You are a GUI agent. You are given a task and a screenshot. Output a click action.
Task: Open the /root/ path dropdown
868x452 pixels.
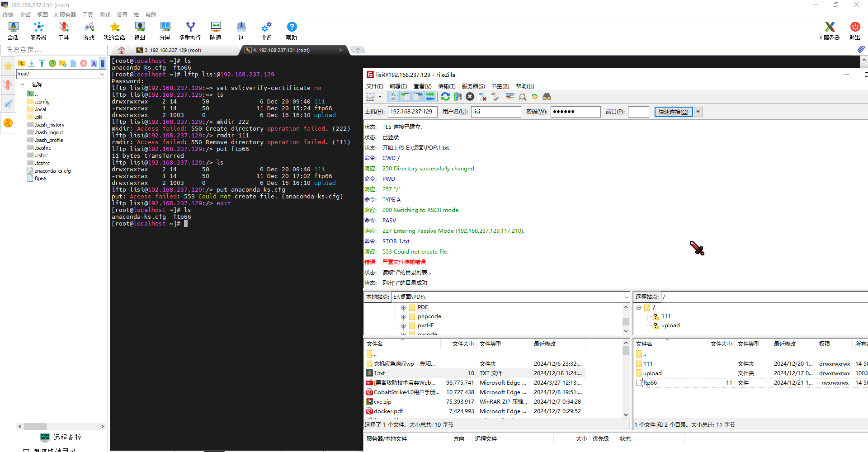click(x=102, y=74)
